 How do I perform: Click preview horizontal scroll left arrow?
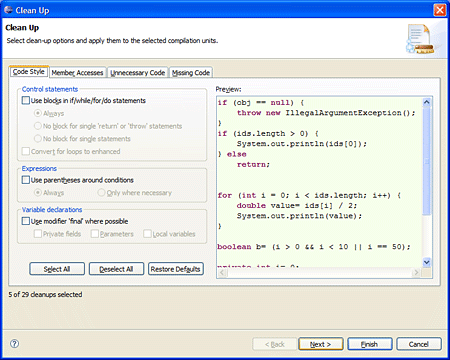pyautogui.click(x=223, y=273)
